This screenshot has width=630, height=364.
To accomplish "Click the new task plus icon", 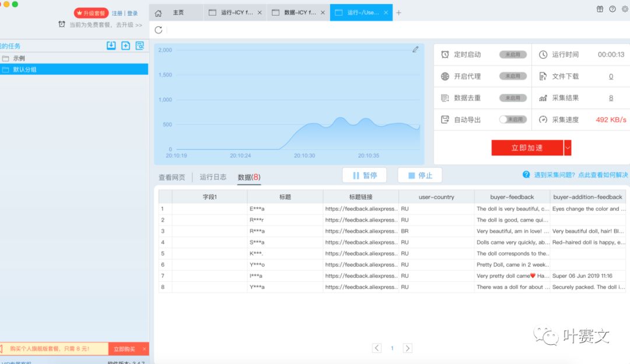I will (x=125, y=45).
